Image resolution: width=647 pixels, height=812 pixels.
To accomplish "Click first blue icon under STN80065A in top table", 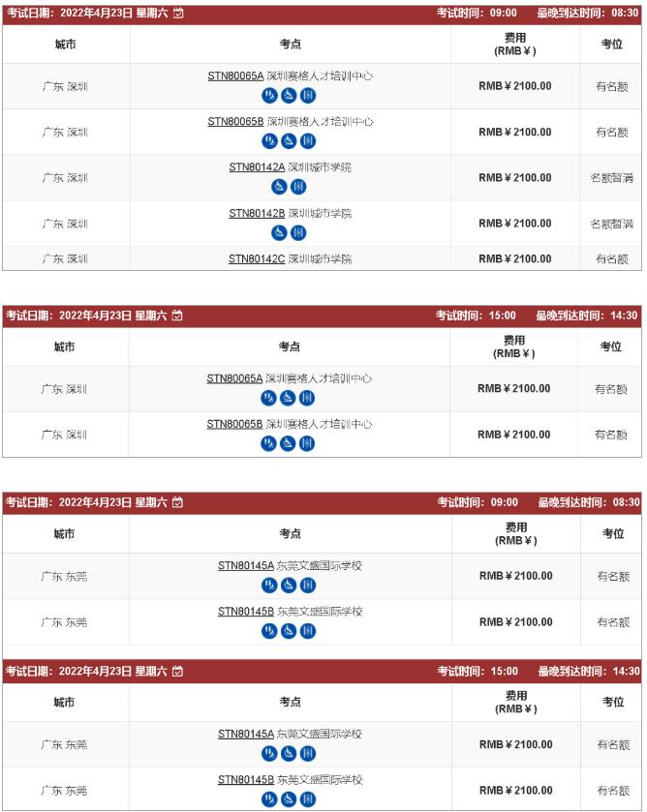I will (x=269, y=95).
